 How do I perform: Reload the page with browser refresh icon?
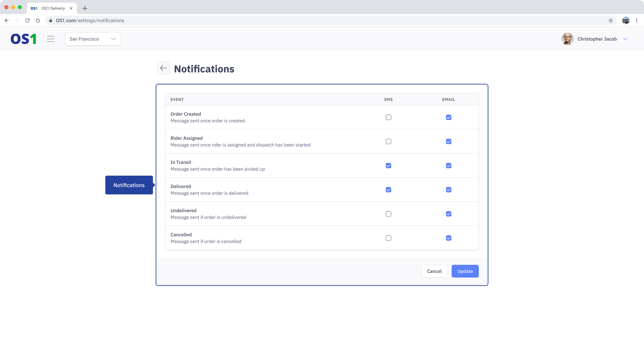coord(28,20)
